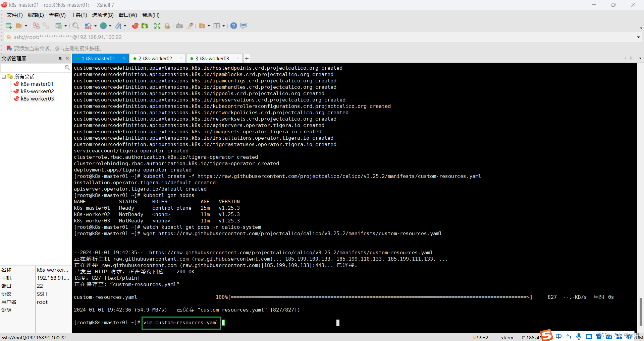The width and height of the screenshot is (644, 341).
Task: Click the New Session toolbar icon
Action: [9, 26]
